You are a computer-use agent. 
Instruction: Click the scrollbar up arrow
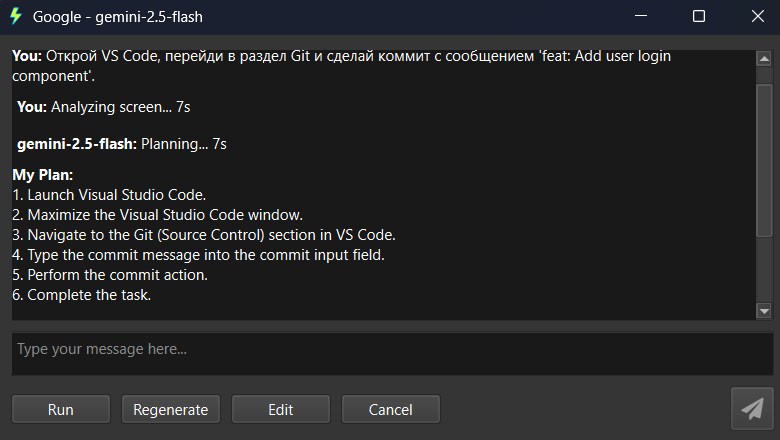tap(765, 59)
